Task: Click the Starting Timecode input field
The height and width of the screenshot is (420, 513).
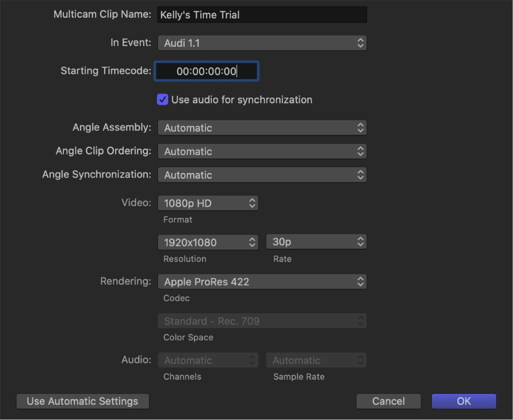Action: (206, 71)
